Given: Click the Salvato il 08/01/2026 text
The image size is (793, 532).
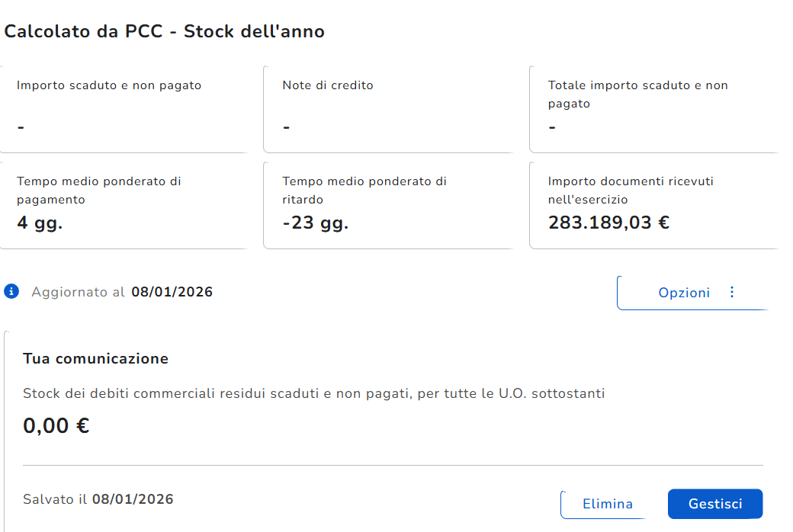Looking at the screenshot, I should click(x=98, y=499).
